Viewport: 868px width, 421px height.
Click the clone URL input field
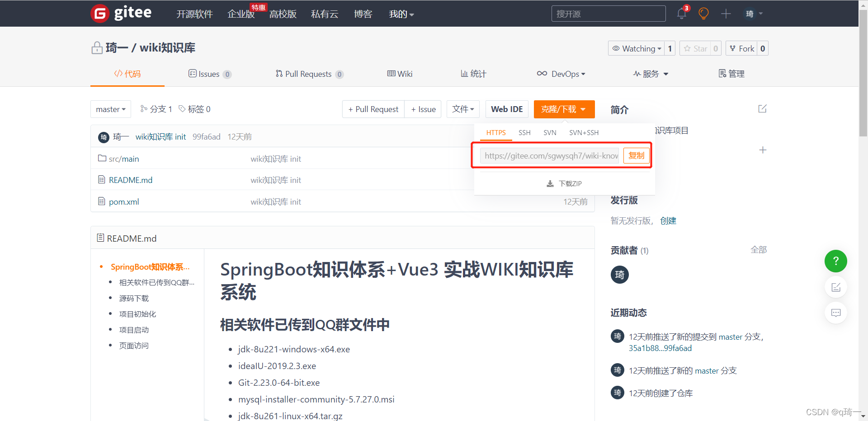pos(550,155)
